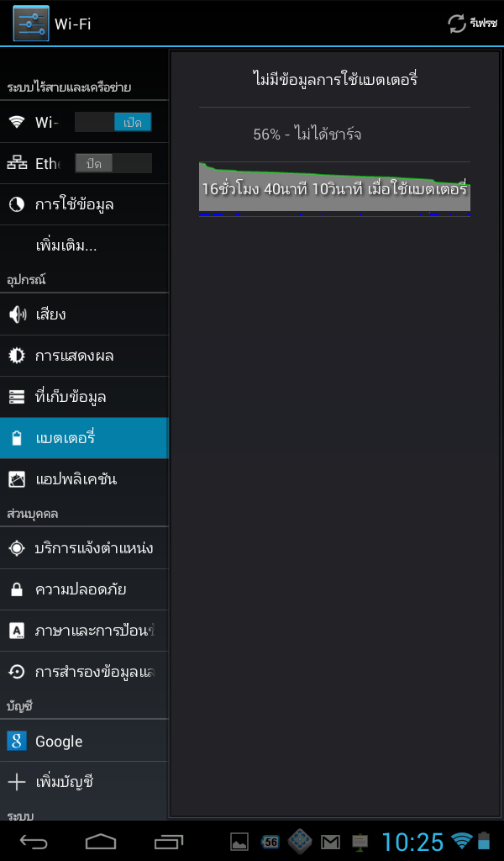The height and width of the screenshot is (861, 504).
Task: Open language and input settings
Action: click(84, 631)
